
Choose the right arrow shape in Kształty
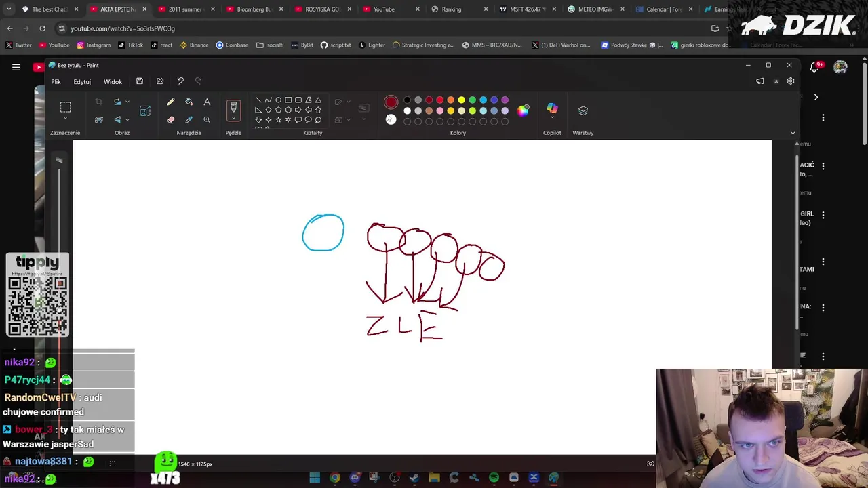(x=298, y=110)
